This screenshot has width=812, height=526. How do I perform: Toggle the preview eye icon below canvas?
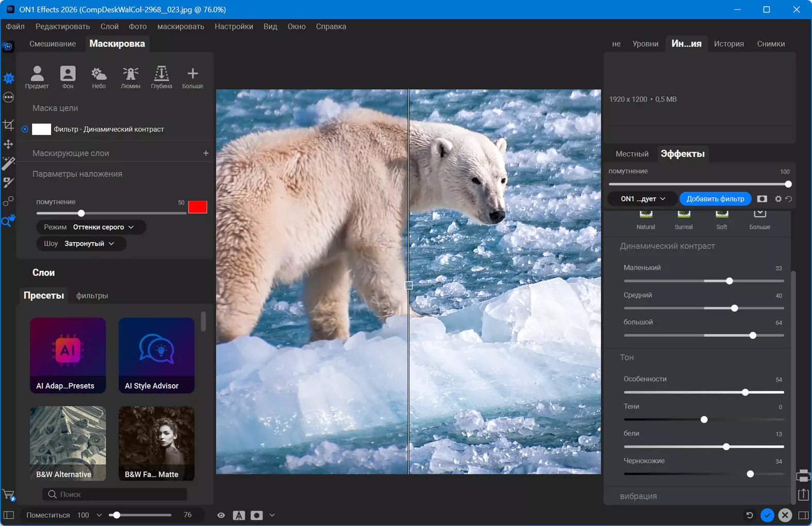tap(221, 515)
